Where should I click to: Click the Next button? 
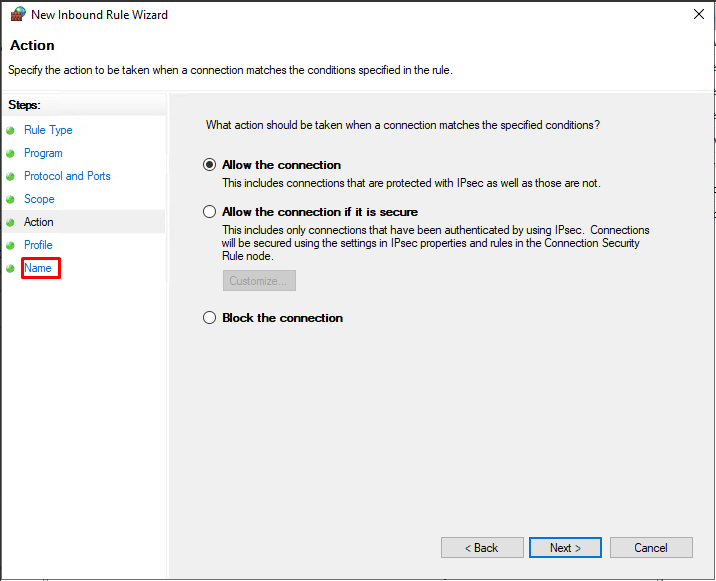[x=565, y=547]
